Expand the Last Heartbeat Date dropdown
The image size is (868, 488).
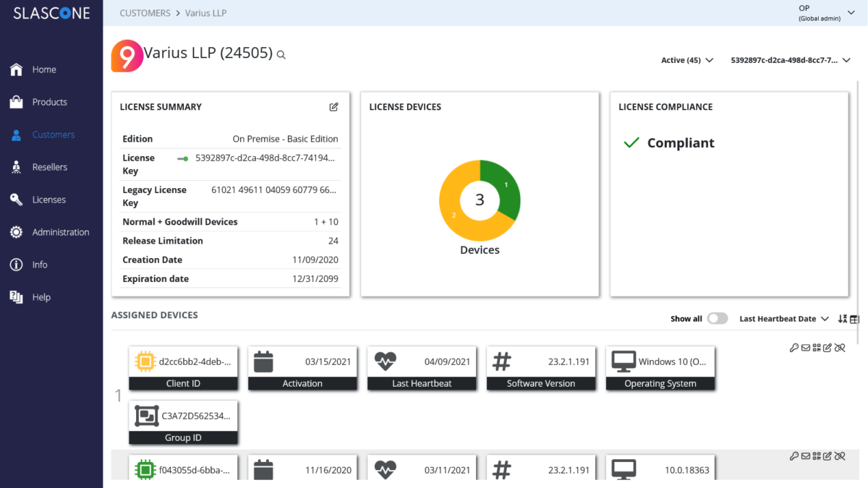tap(783, 318)
